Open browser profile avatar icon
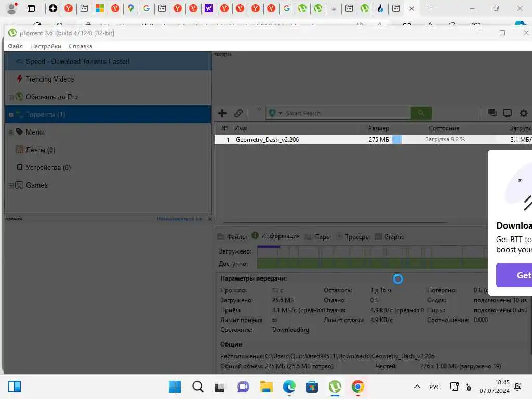The width and height of the screenshot is (532, 399). tap(12, 8)
